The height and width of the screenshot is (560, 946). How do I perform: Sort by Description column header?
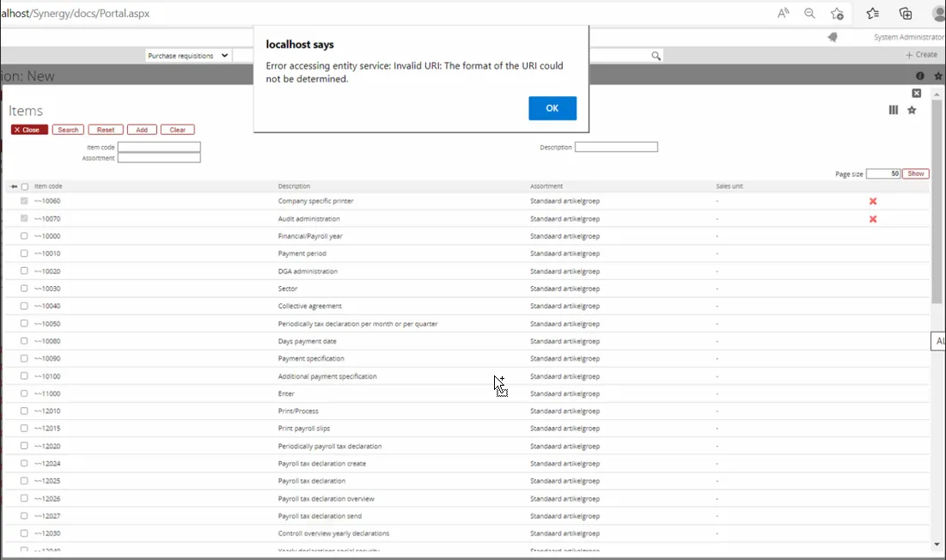point(294,186)
